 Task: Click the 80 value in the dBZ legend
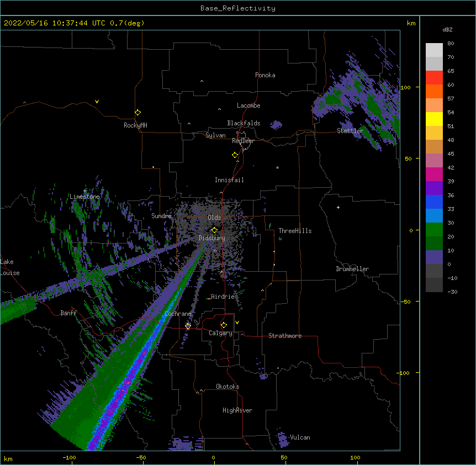pyautogui.click(x=451, y=44)
